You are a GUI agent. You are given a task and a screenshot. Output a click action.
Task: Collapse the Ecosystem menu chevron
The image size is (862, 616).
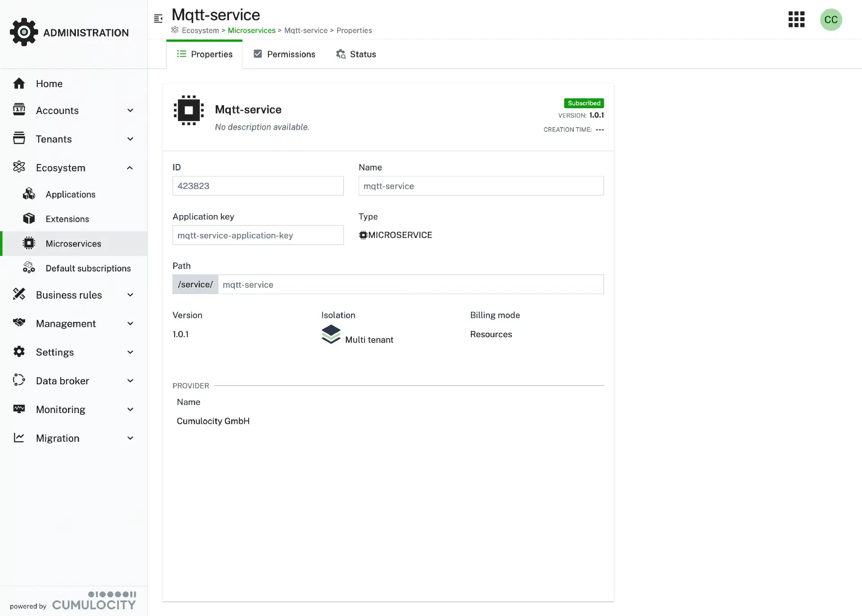pyautogui.click(x=130, y=168)
